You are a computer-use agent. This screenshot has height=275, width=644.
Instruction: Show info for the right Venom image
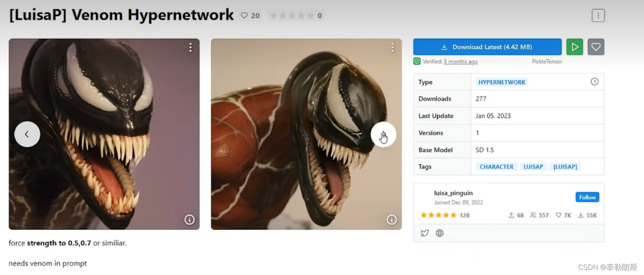click(x=392, y=220)
